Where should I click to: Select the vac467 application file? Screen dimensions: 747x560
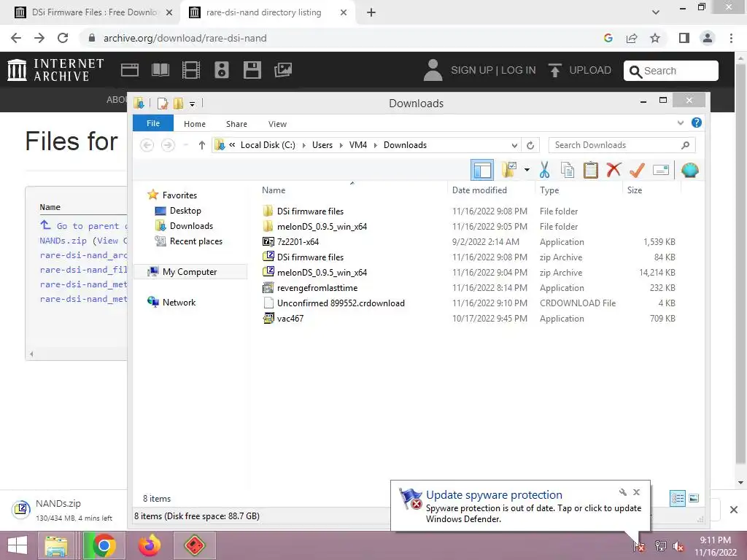click(x=290, y=318)
